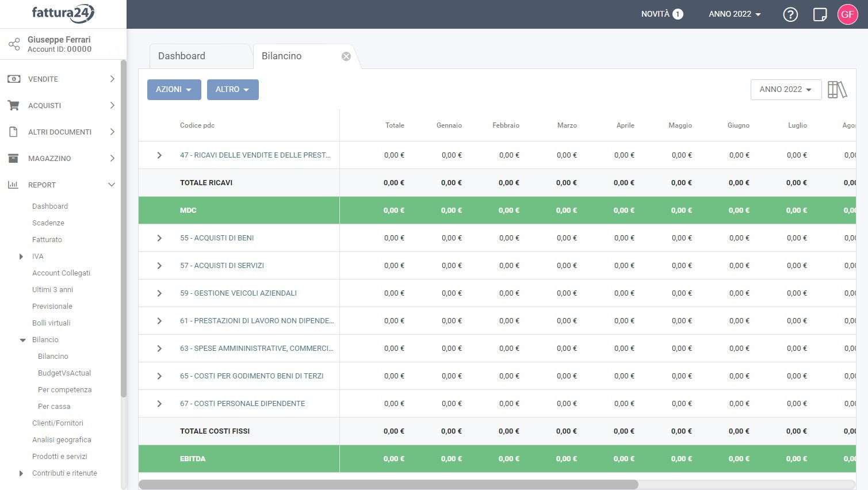Viewport: 868px width, 490px height.
Task: Click the Vendite banknote icon
Action: coord(14,79)
